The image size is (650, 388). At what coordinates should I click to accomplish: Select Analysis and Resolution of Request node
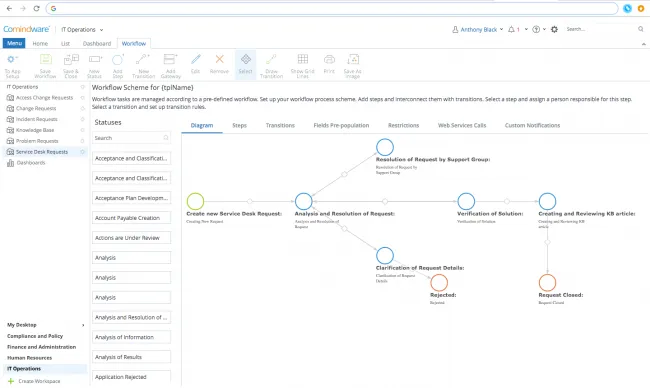(303, 201)
